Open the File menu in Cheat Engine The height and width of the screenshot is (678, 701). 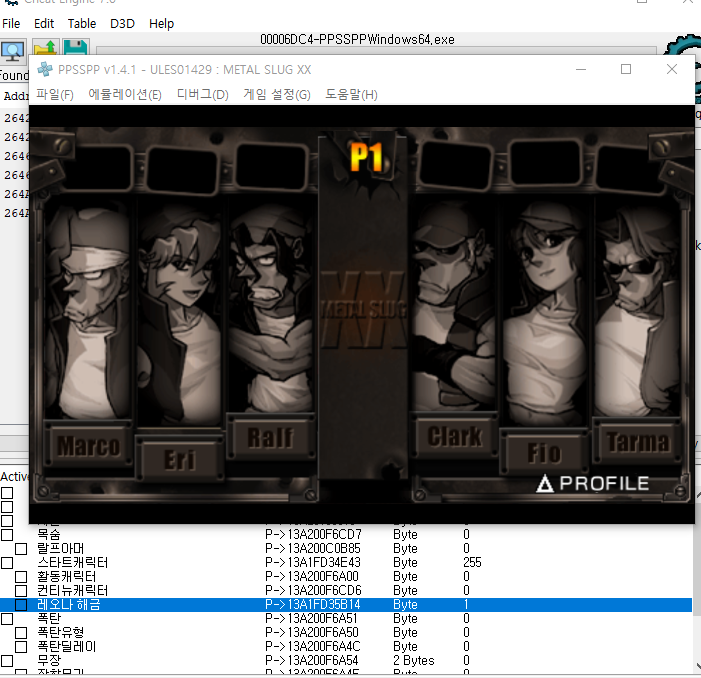click(x=11, y=23)
